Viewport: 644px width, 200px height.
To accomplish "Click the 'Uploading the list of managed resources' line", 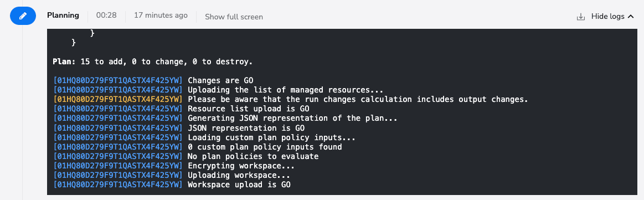I will [x=285, y=90].
